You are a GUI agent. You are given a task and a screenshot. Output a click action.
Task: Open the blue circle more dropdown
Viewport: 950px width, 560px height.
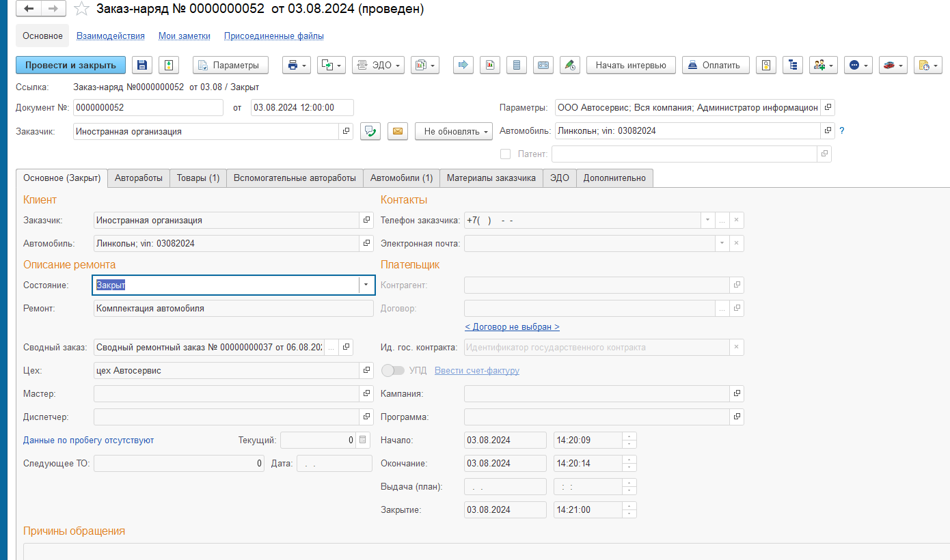(858, 65)
